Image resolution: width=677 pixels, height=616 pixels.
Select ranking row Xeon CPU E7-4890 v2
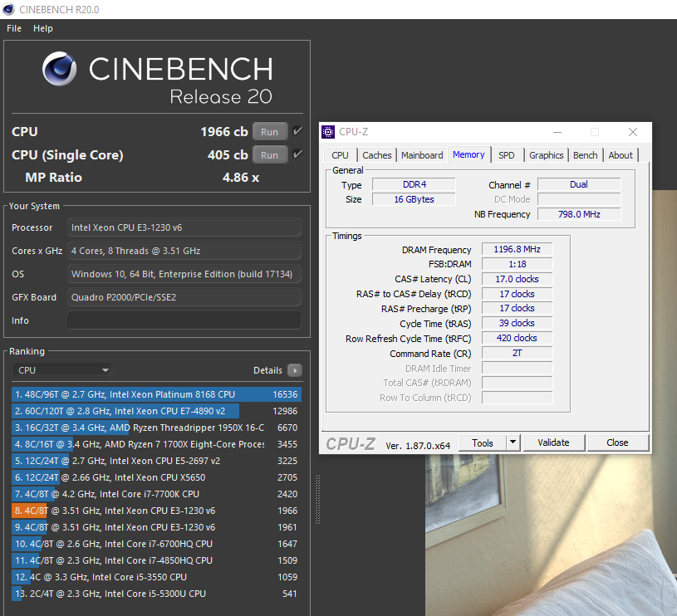pos(156,411)
